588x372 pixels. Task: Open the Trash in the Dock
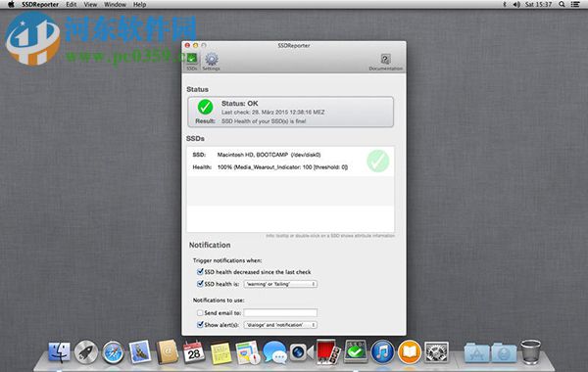pyautogui.click(x=530, y=352)
